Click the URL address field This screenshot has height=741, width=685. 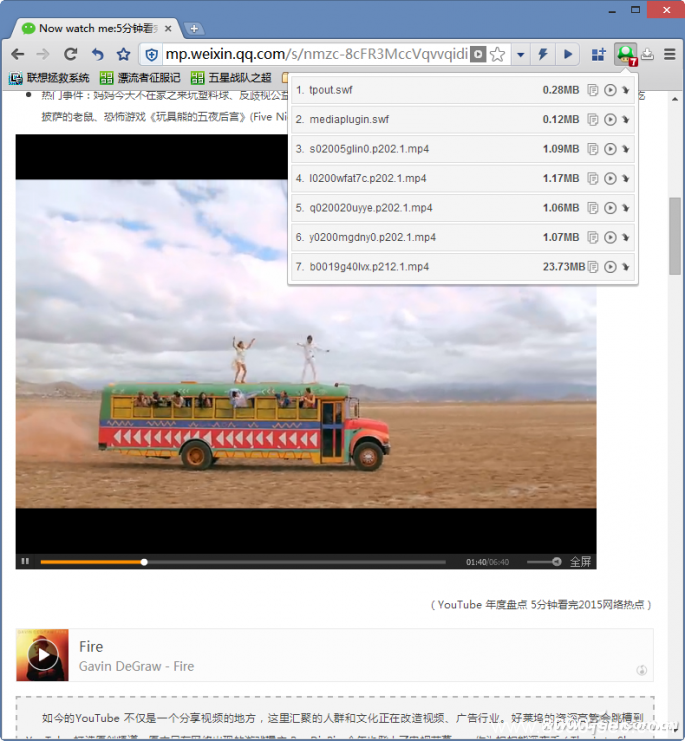click(317, 54)
